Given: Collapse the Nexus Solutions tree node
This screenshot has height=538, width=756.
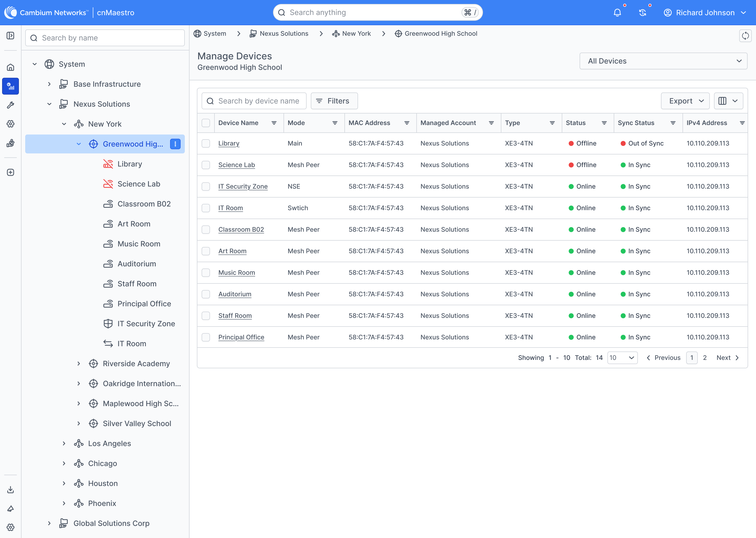Looking at the screenshot, I should click(x=49, y=104).
